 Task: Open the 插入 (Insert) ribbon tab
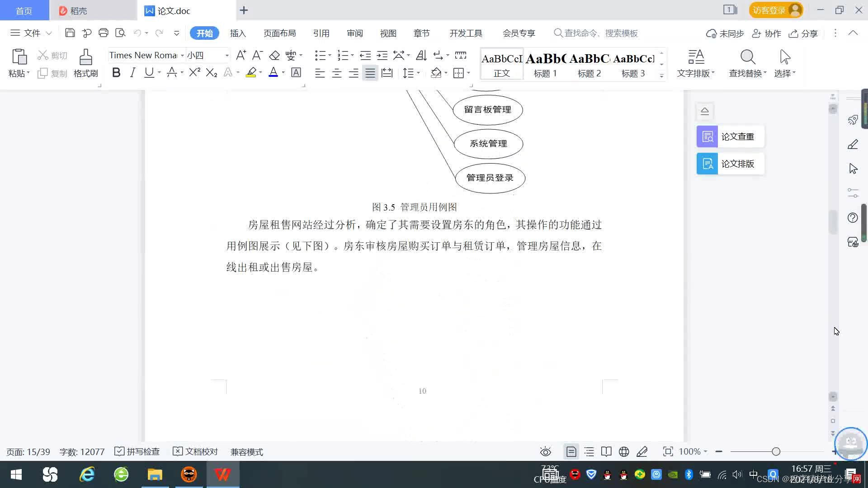(238, 33)
